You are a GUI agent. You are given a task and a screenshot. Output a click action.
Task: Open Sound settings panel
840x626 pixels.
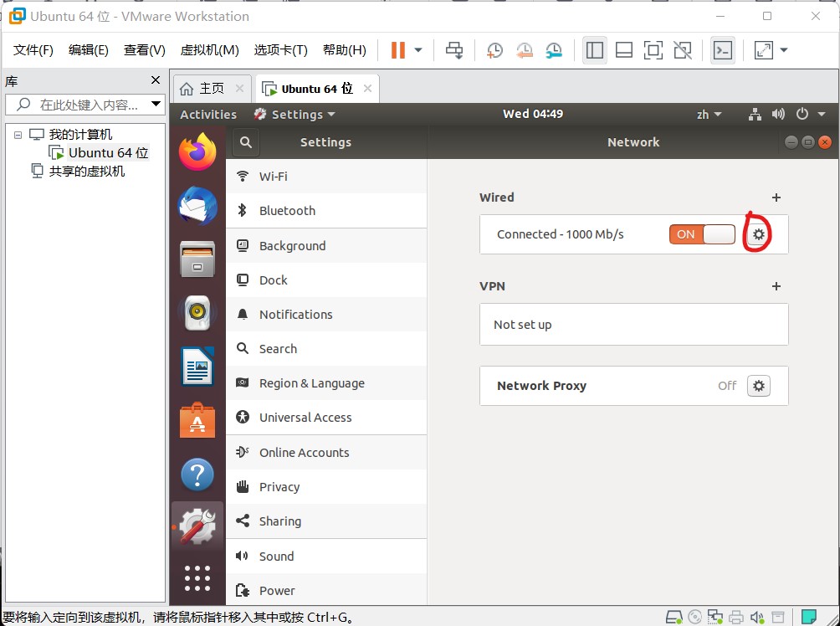(326, 557)
